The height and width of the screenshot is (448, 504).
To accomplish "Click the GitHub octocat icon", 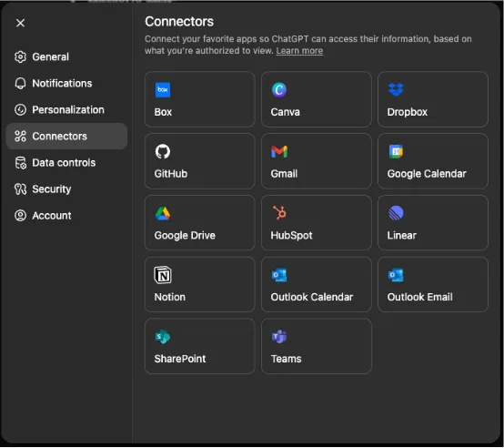I will point(163,151).
